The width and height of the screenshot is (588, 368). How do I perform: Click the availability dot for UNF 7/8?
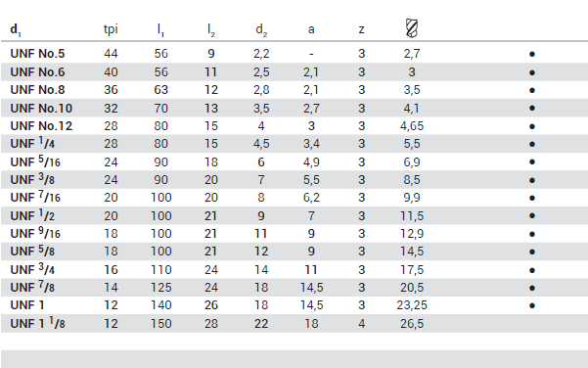click(x=532, y=288)
